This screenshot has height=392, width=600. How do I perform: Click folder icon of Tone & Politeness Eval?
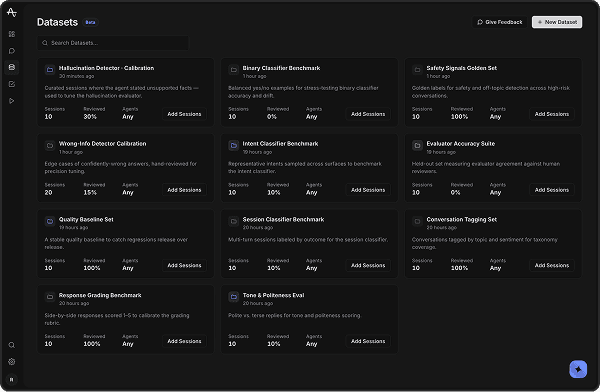pos(233,297)
